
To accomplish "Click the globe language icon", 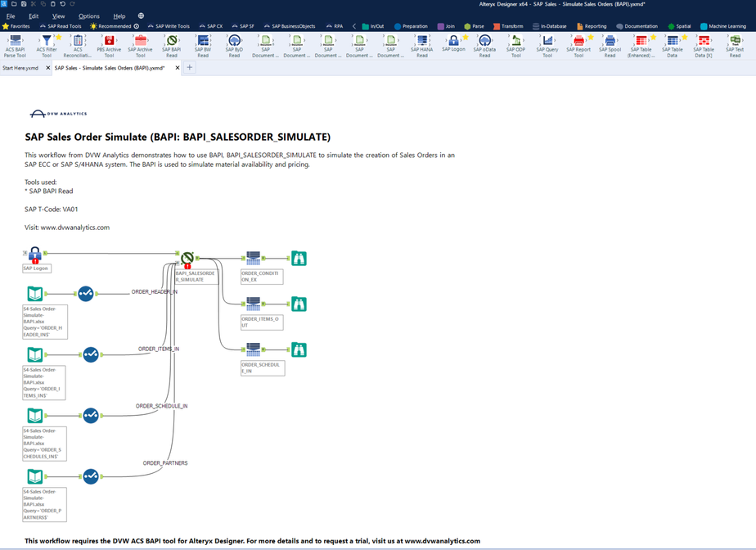I will pyautogui.click(x=141, y=16).
